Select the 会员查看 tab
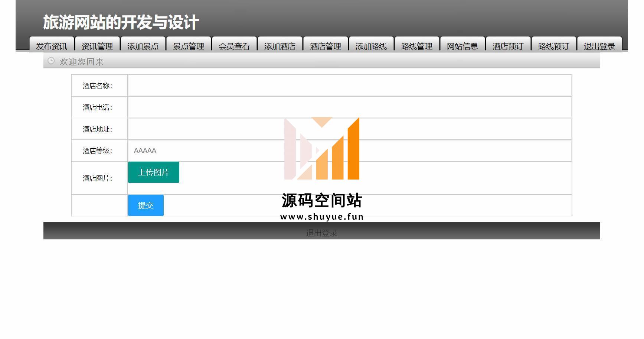 pyautogui.click(x=235, y=45)
